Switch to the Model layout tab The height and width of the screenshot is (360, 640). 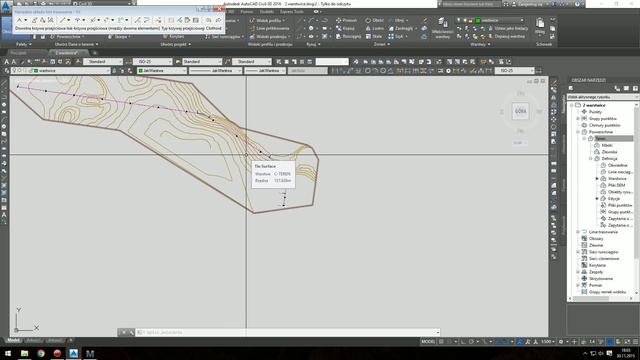[x=13, y=340]
